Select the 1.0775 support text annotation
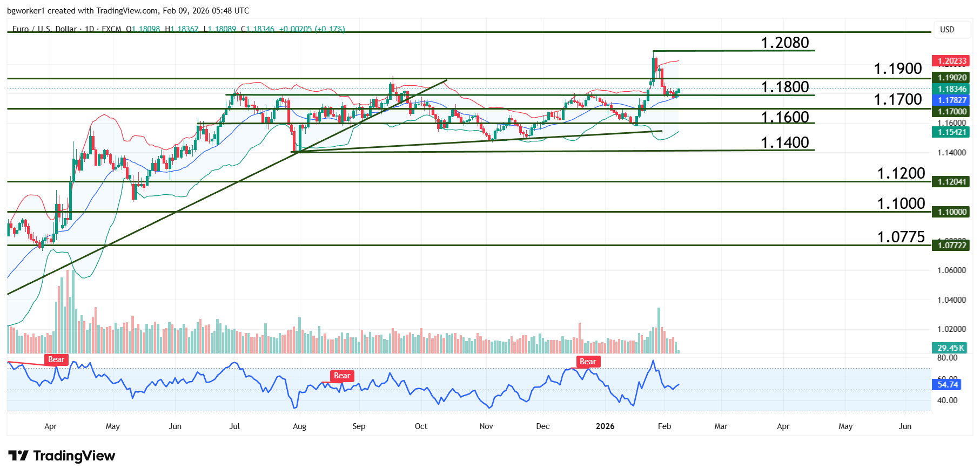980x476 pixels. tap(901, 237)
